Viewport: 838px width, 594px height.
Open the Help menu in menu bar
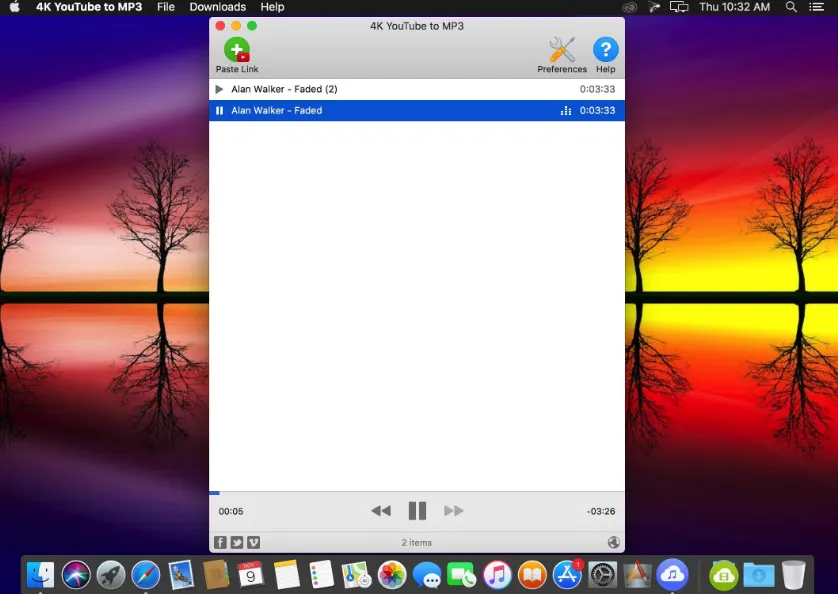272,7
